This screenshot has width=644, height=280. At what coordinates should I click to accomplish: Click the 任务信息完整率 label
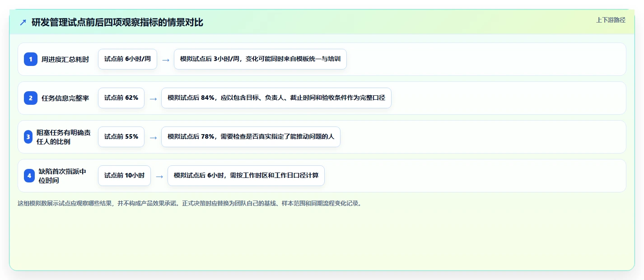pyautogui.click(x=65, y=98)
